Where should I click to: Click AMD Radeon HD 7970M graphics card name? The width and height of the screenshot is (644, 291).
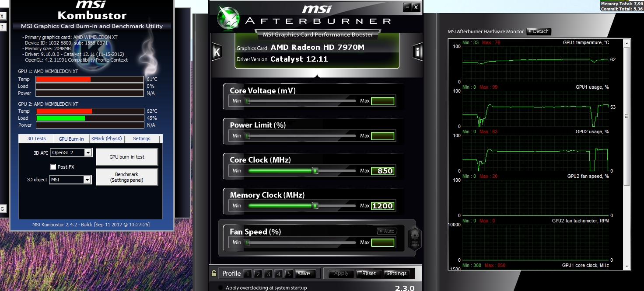pos(318,47)
